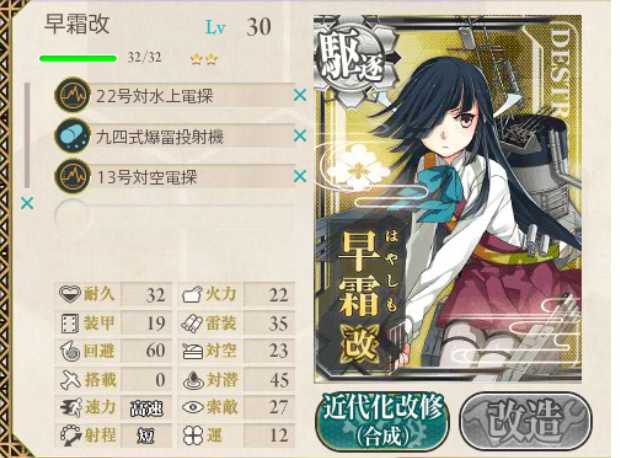Open the 22号対水上電探 equipment slot
This screenshot has height=458, width=620.
174,95
